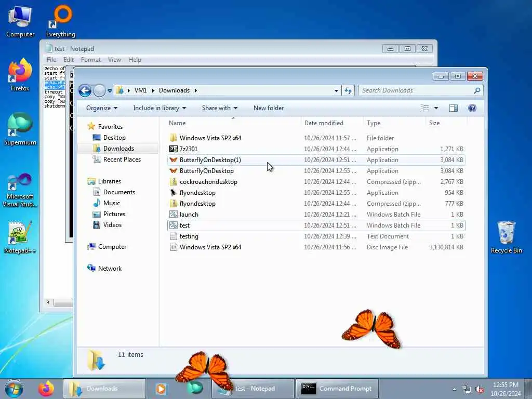Screen dimensions: 532x399
Task: Click the search magnifier icon
Action: pos(477,90)
